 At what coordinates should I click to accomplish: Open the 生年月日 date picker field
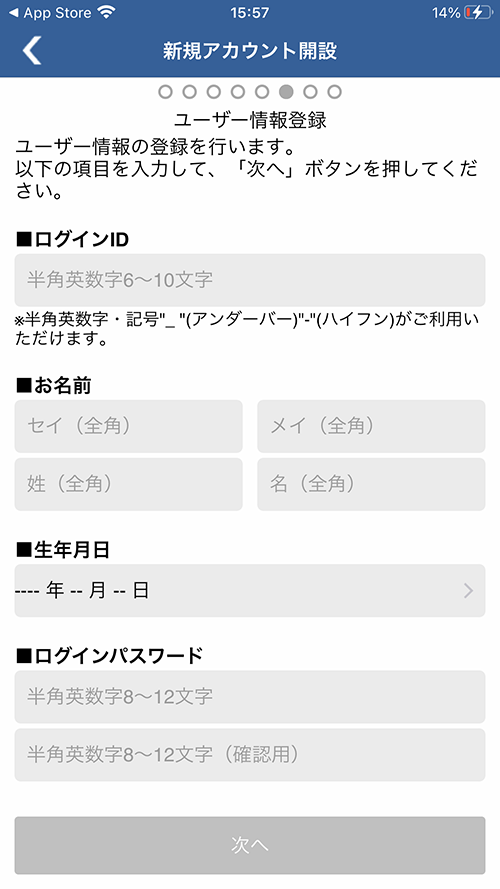point(250,591)
